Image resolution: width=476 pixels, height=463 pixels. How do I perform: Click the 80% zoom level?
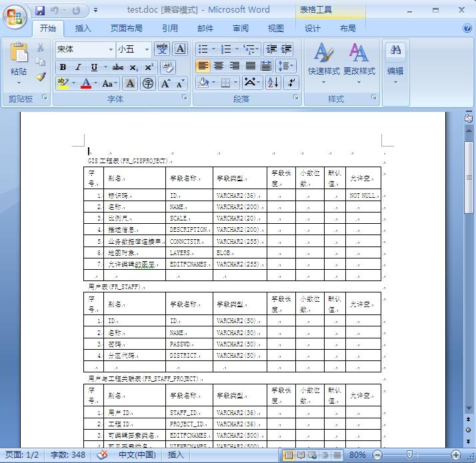(357, 455)
